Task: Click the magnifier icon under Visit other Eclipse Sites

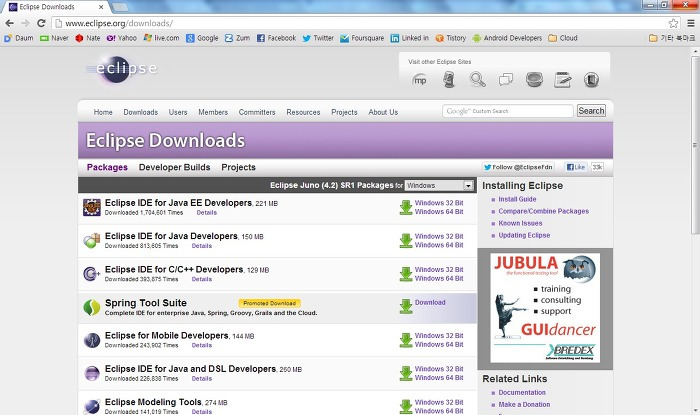Action: (x=477, y=80)
